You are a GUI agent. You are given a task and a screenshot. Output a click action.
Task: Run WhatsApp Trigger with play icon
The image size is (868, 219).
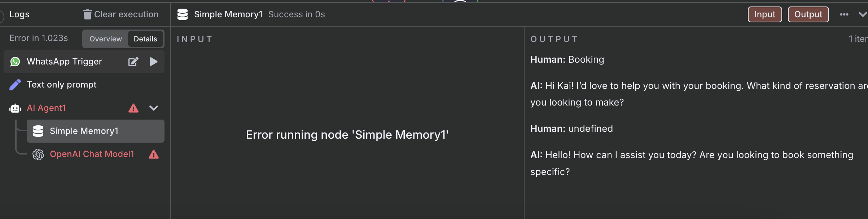(x=153, y=62)
